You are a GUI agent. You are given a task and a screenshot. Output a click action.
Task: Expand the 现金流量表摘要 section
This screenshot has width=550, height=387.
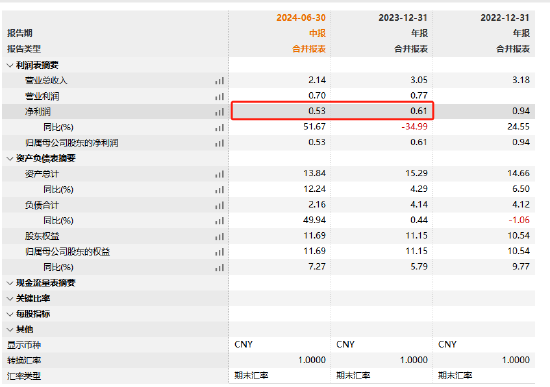click(10, 283)
